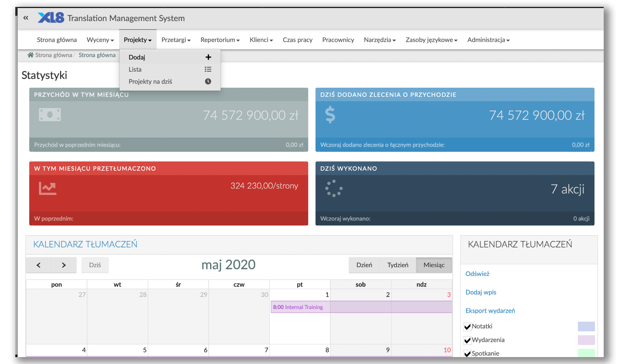This screenshot has height=364, width=619.
Task: Expand the Narzędzia dropdown menu
Action: 380,40
